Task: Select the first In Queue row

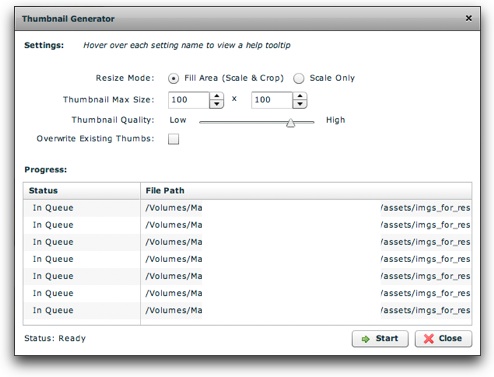Action: click(247, 208)
